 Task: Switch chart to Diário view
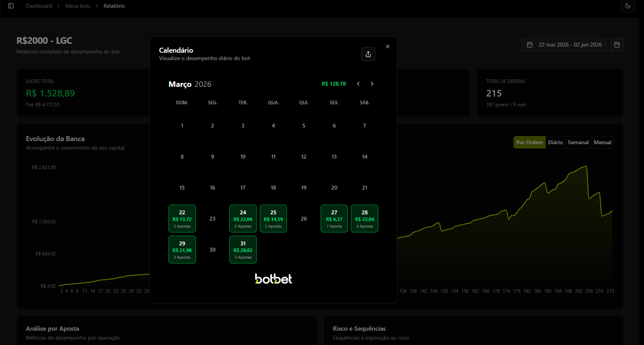pos(555,142)
